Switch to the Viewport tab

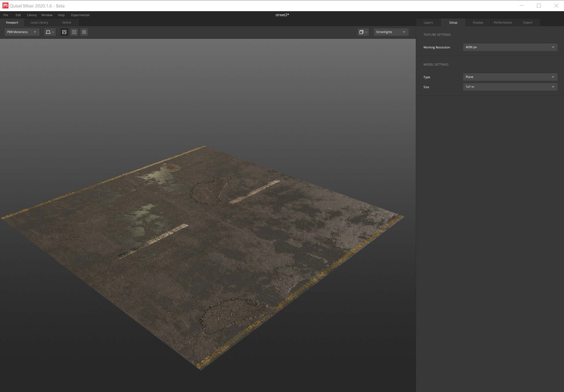(12, 23)
